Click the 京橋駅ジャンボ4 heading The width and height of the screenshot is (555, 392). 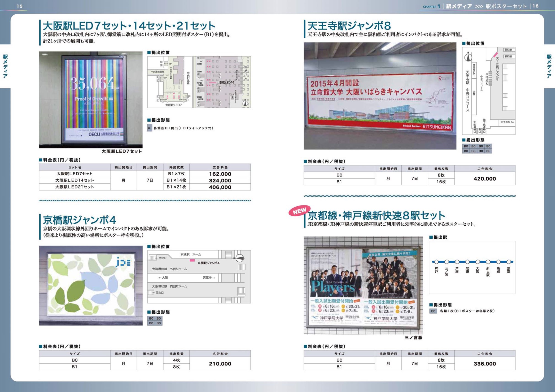point(80,220)
